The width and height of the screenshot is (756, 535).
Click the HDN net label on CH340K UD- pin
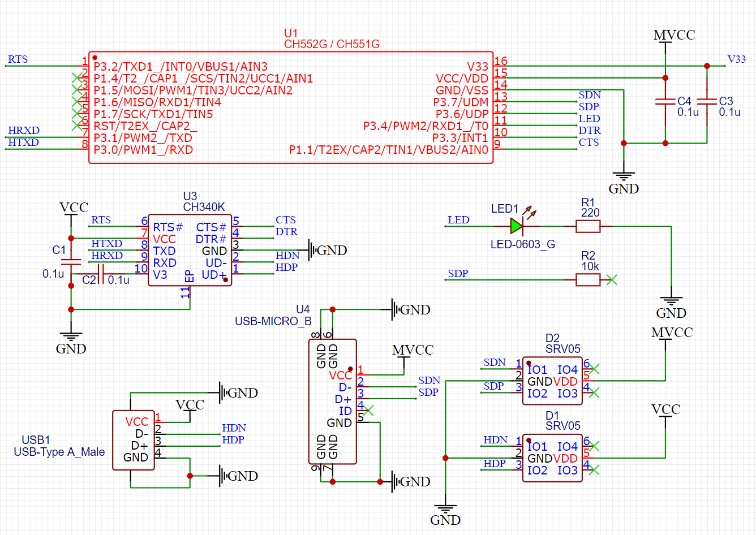coord(287,255)
